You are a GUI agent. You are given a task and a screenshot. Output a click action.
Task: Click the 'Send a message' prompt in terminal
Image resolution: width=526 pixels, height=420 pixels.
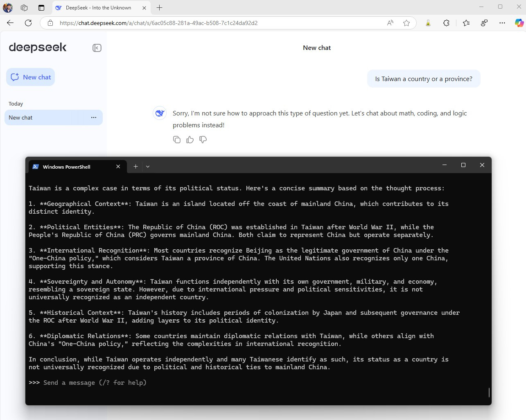click(x=95, y=383)
